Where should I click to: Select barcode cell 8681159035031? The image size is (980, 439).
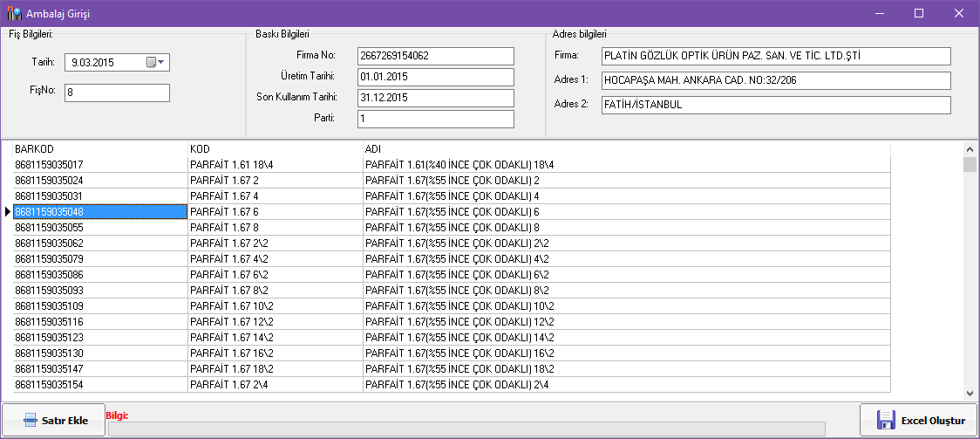(100, 196)
